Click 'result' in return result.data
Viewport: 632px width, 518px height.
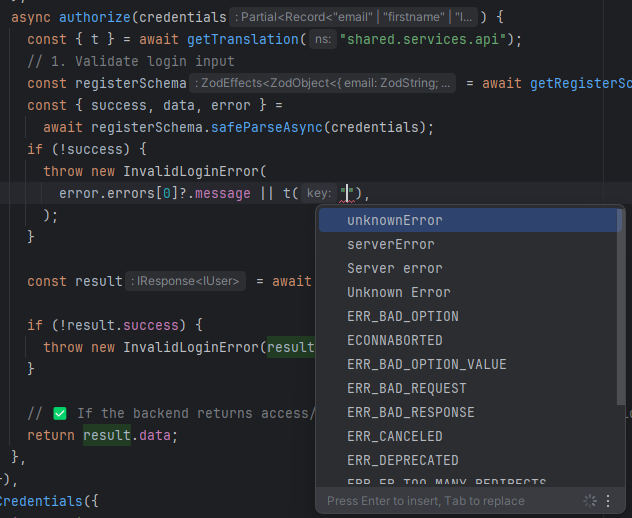pos(107,435)
